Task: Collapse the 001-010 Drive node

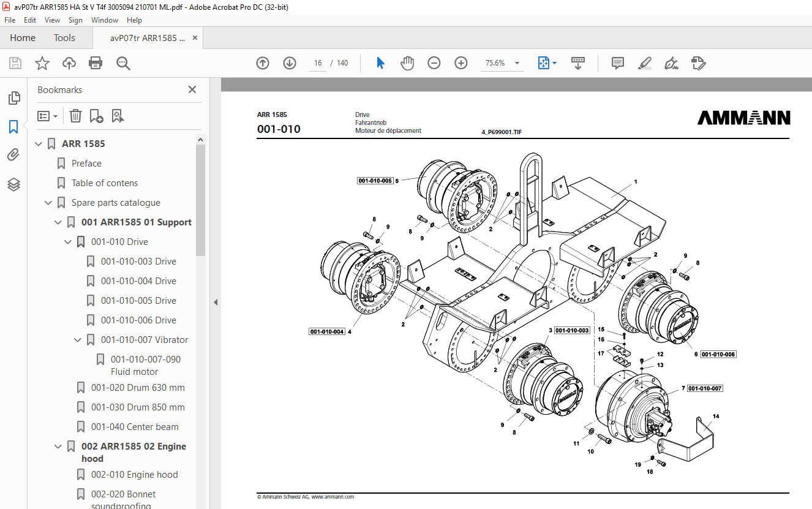Action: 68,242
